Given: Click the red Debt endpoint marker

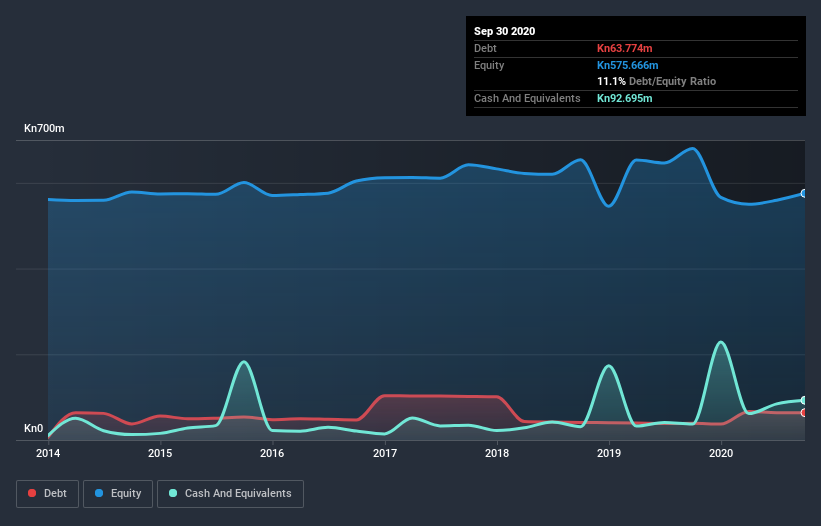Looking at the screenshot, I should click(804, 412).
